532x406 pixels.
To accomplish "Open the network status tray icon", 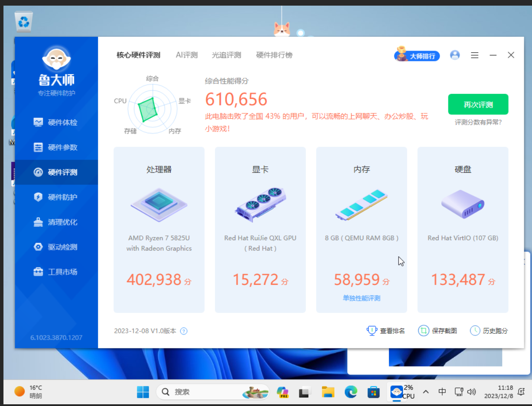I will [459, 392].
